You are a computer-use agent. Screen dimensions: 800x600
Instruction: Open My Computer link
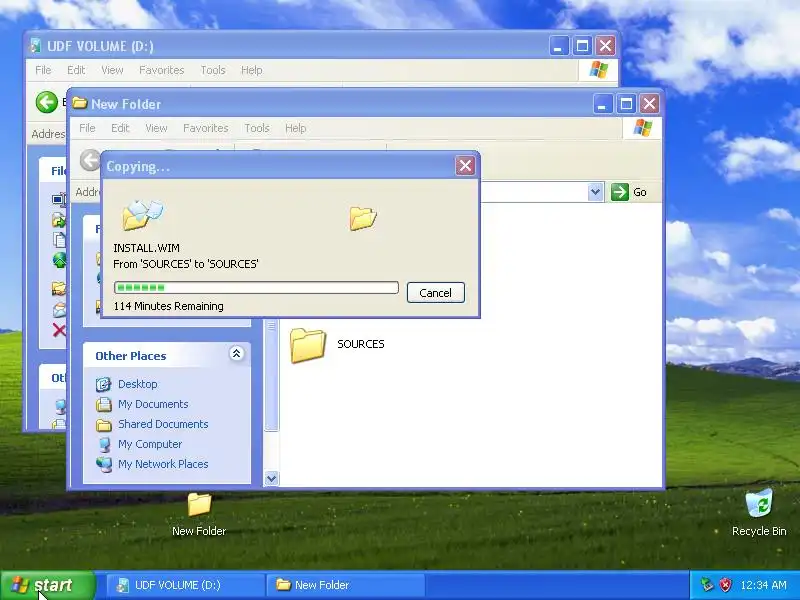150,444
